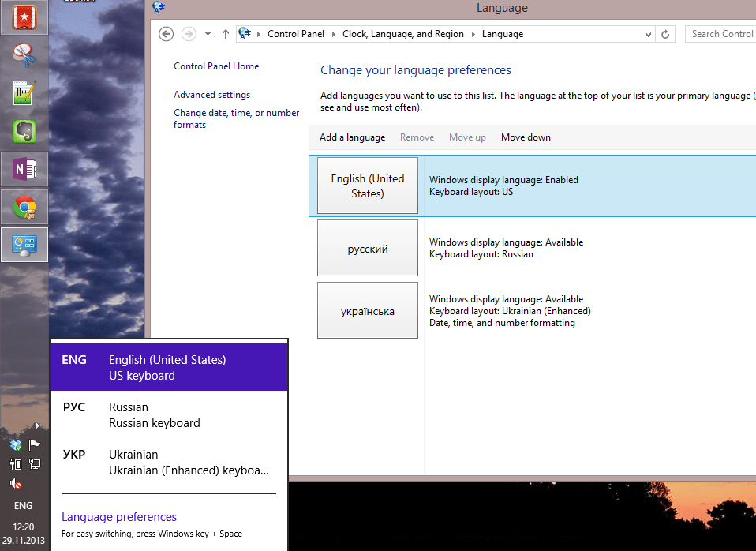
Task: Click the Language window title bar icon
Action: (159, 7)
